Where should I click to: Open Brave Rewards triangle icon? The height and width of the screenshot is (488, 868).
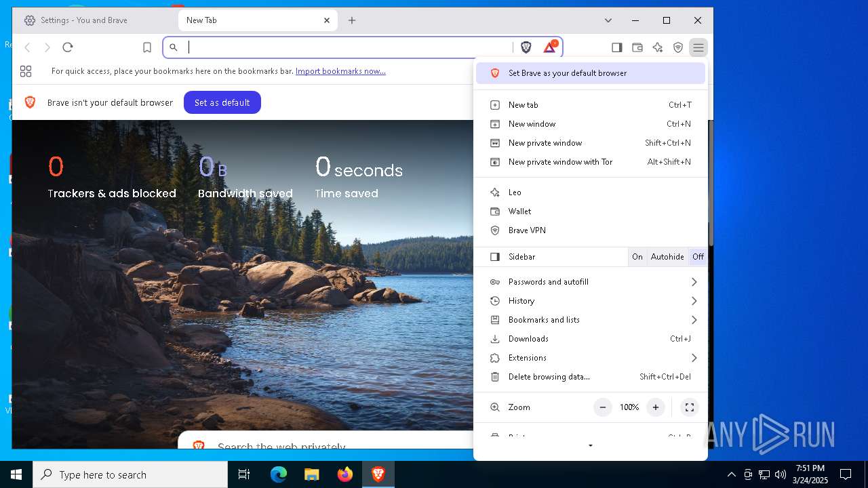tap(550, 47)
